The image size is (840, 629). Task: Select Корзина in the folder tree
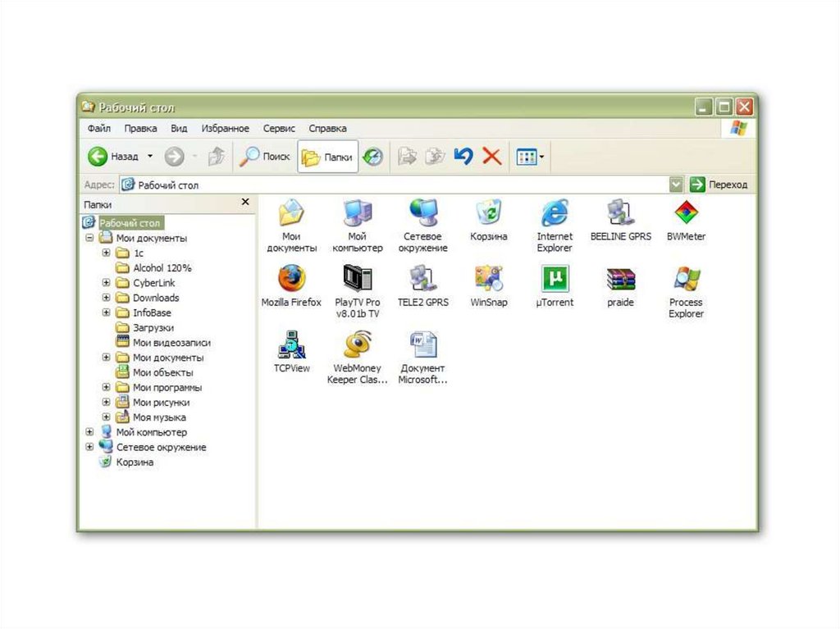point(135,462)
